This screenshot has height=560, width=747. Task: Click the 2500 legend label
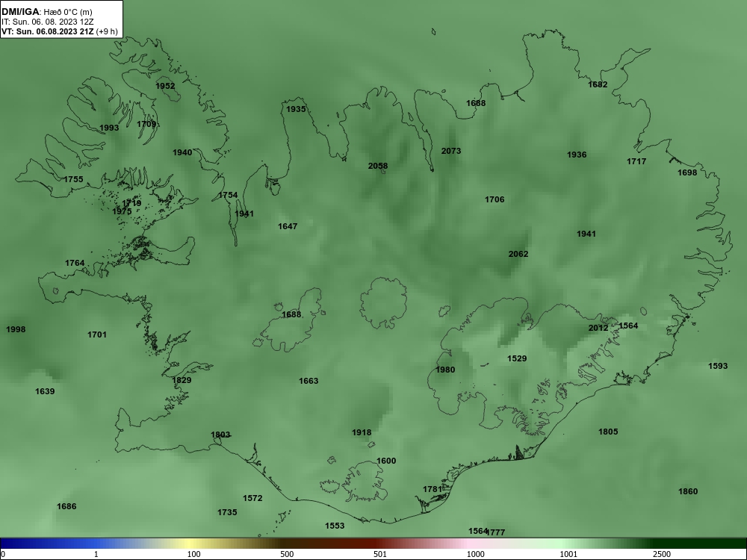click(x=662, y=554)
